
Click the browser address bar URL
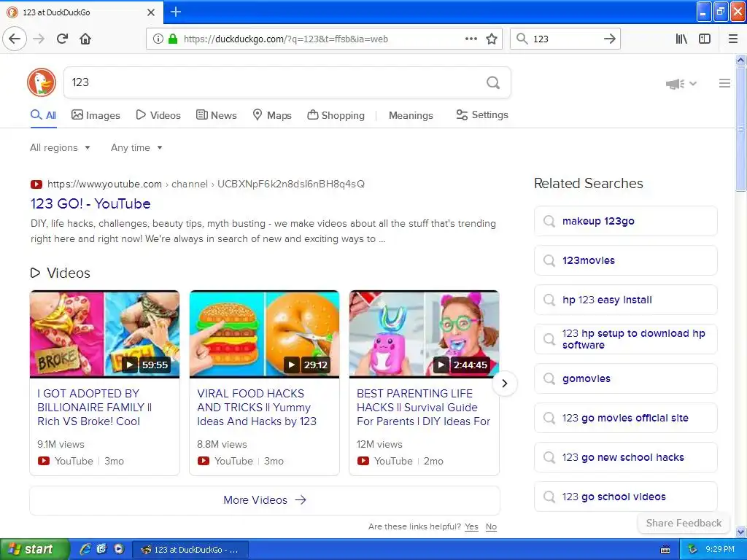(x=286, y=39)
